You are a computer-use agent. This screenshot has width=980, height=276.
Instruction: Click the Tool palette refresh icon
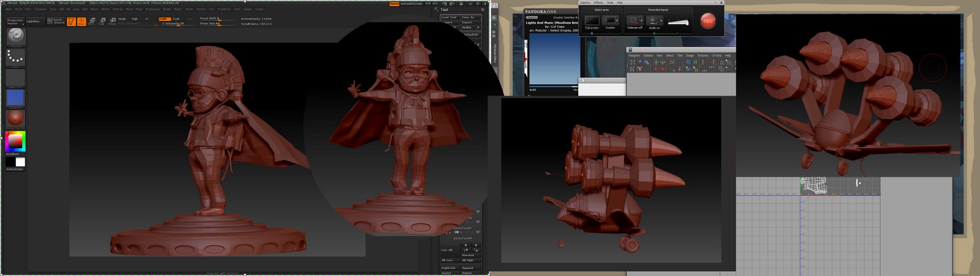[x=483, y=9]
